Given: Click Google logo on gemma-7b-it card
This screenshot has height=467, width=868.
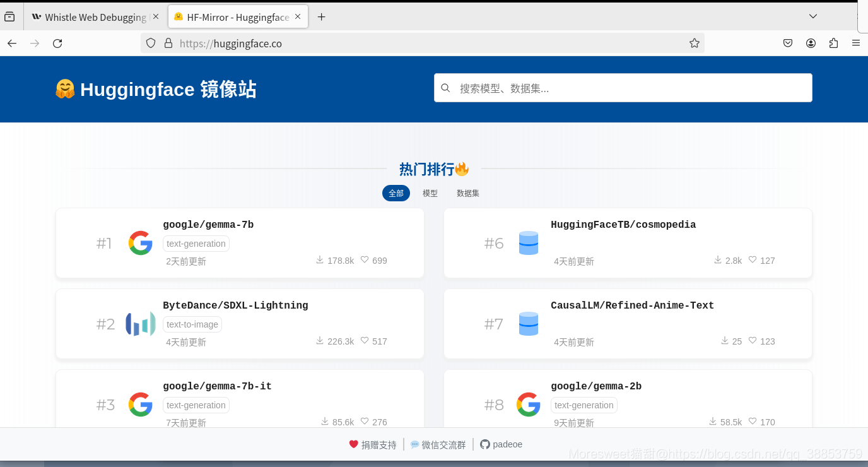Looking at the screenshot, I should pos(141,405).
